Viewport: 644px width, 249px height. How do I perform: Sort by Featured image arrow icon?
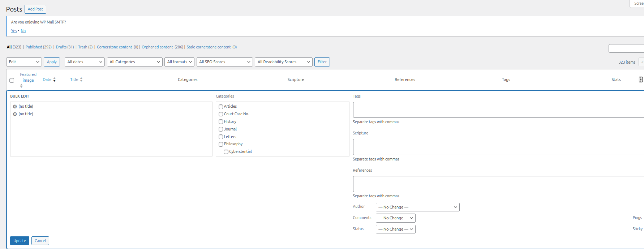[x=21, y=86]
